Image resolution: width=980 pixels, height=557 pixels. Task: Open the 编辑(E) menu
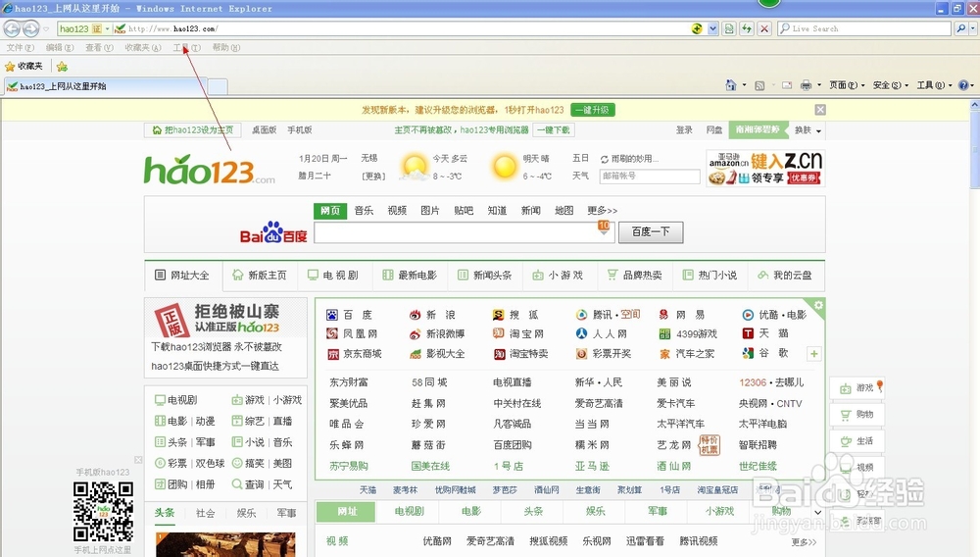pos(60,47)
